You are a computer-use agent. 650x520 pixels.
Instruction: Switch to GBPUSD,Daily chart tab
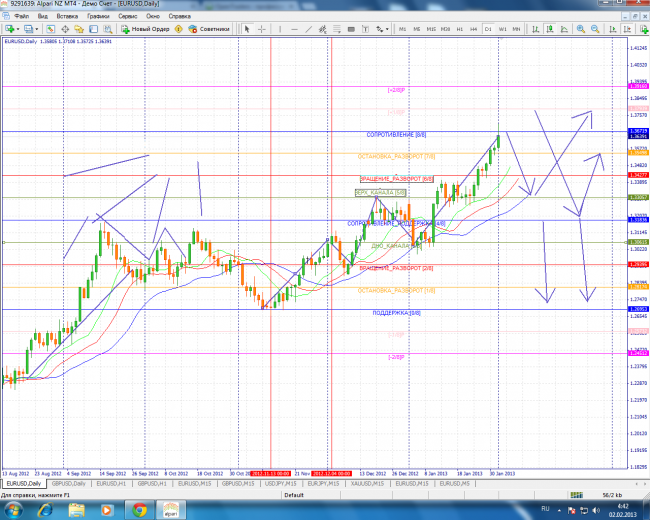(x=66, y=483)
